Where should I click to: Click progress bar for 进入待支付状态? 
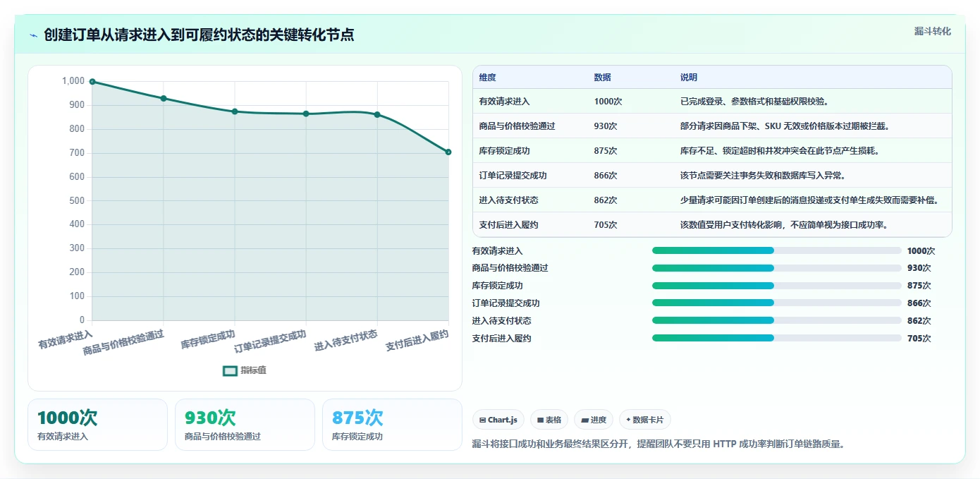tap(777, 320)
